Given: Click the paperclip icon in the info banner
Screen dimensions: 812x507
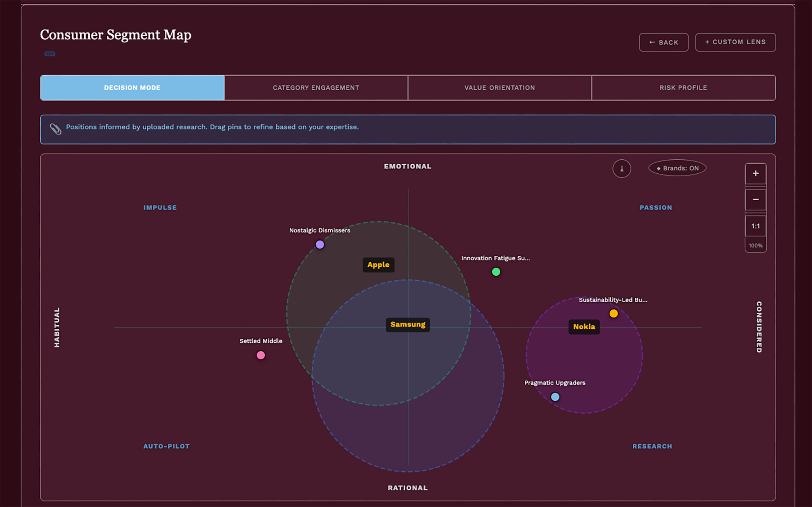Looking at the screenshot, I should coord(55,129).
